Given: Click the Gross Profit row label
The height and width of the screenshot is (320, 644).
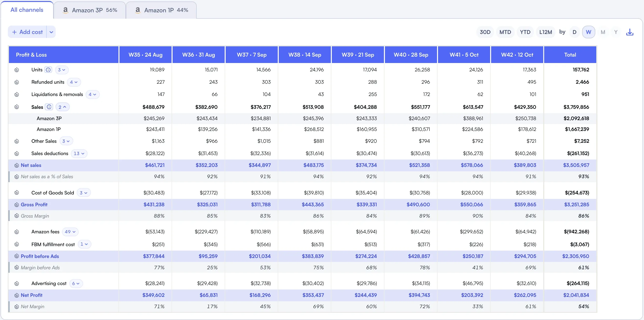Looking at the screenshot, I should 34,205.
